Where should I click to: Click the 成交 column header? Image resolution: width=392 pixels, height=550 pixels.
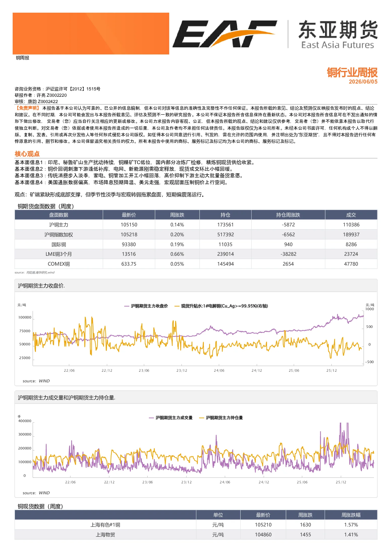[351, 215]
